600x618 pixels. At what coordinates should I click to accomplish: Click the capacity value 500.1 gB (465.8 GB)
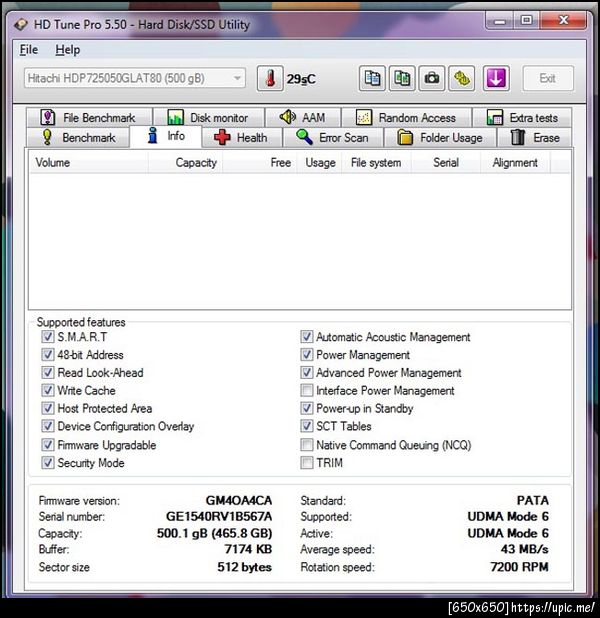coord(214,533)
